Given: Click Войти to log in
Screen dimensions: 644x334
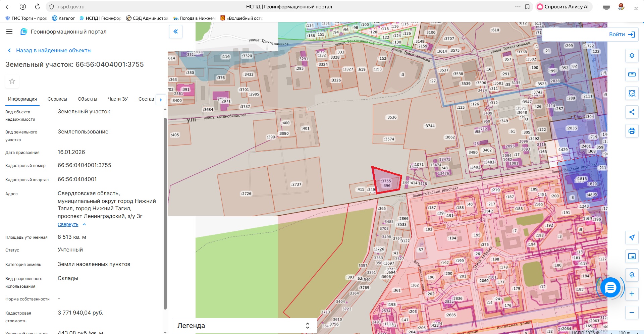Looking at the screenshot, I should (622, 35).
